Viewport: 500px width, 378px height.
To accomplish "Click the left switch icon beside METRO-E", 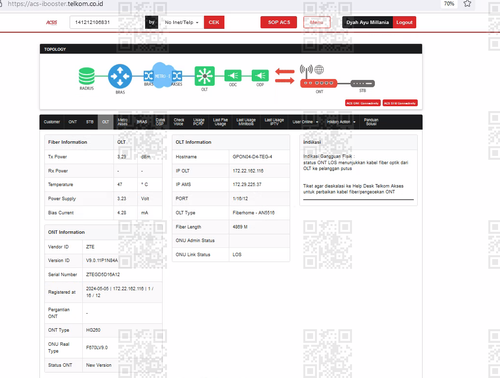I will pyautogui.click(x=148, y=76).
